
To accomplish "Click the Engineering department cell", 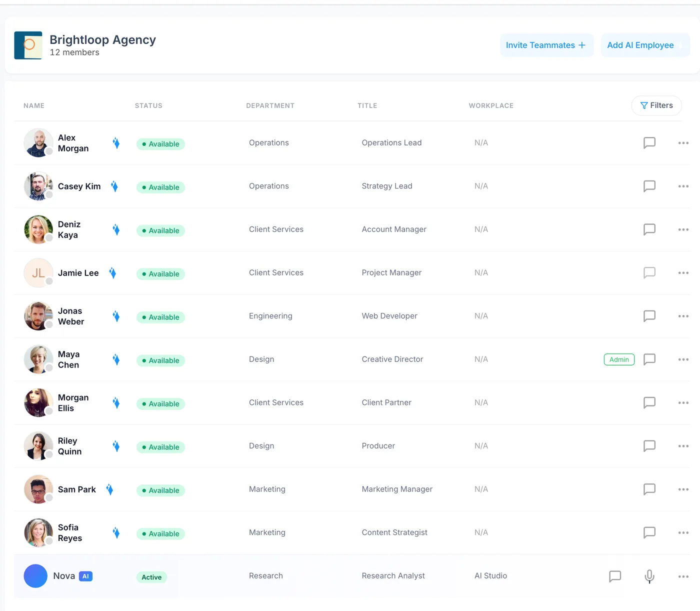I will click(270, 316).
